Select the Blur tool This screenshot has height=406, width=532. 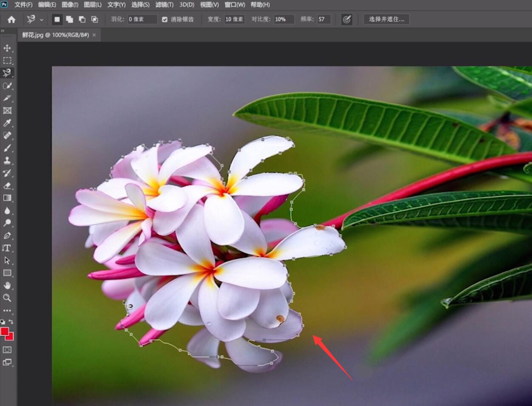7,210
